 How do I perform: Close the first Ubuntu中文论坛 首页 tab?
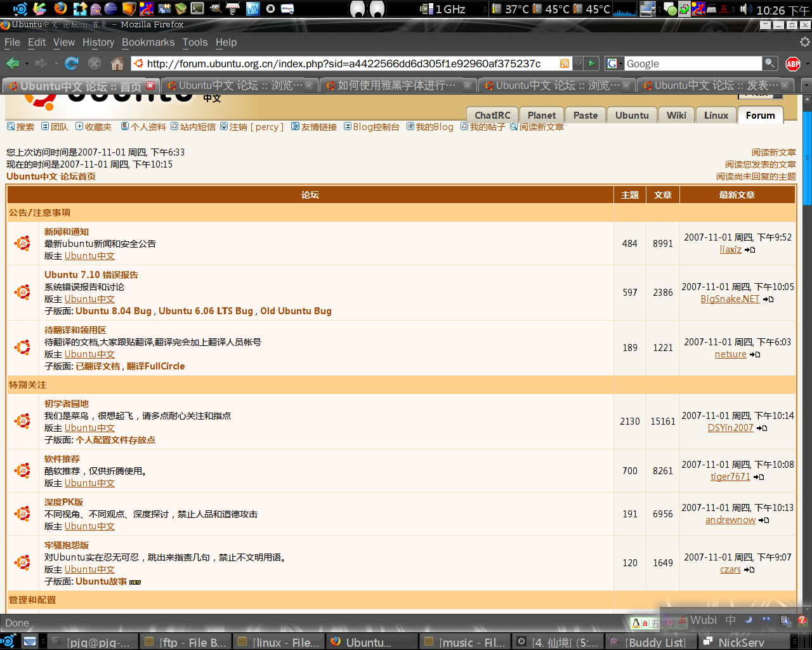(x=150, y=85)
